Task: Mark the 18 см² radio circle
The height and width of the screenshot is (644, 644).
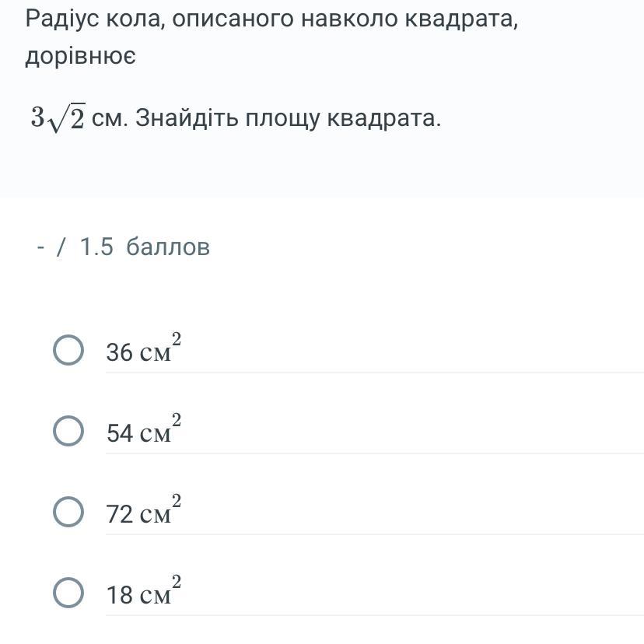Action: coord(68,593)
